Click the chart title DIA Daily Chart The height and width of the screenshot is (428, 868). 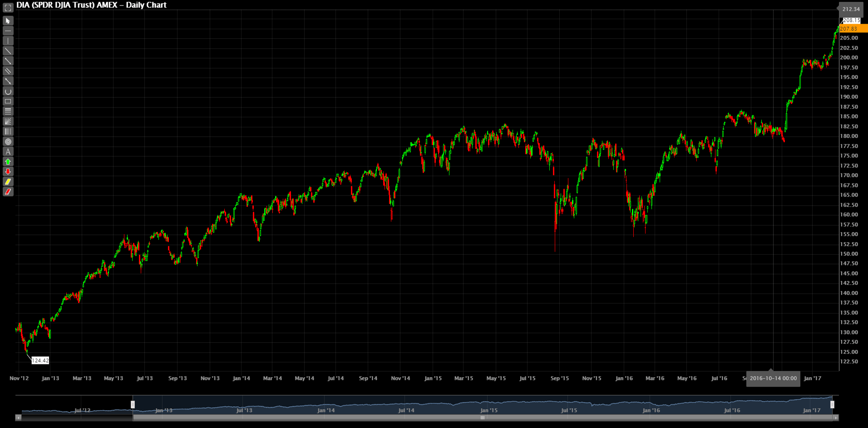click(x=91, y=5)
